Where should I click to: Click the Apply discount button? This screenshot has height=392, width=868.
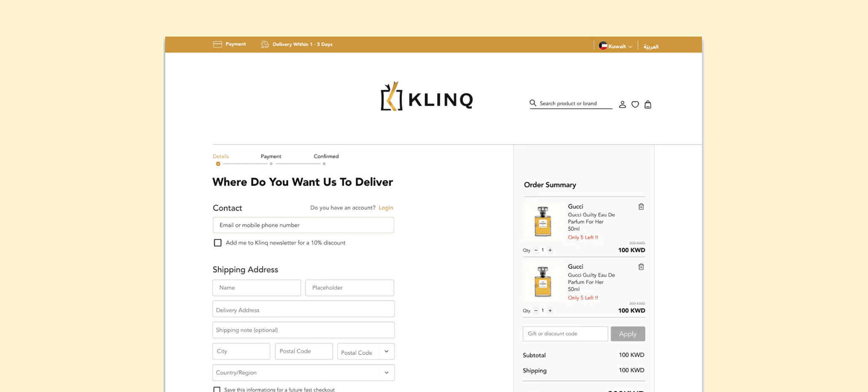click(x=628, y=334)
